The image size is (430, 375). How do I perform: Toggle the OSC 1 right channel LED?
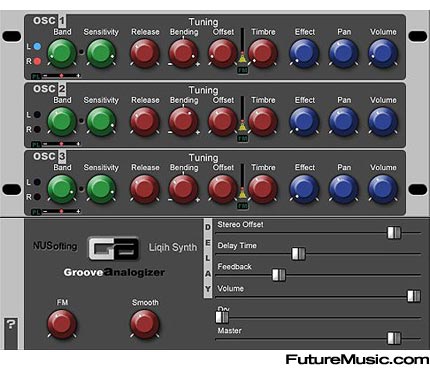coord(37,61)
